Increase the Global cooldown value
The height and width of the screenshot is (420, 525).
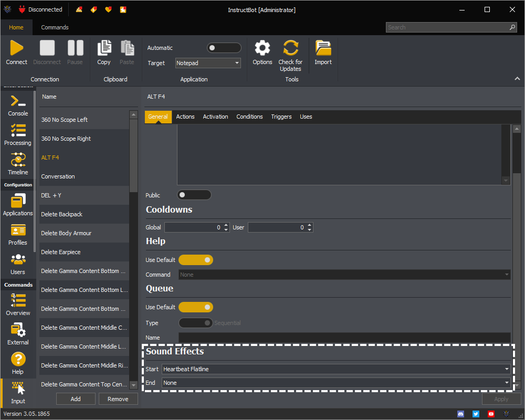pos(226,225)
